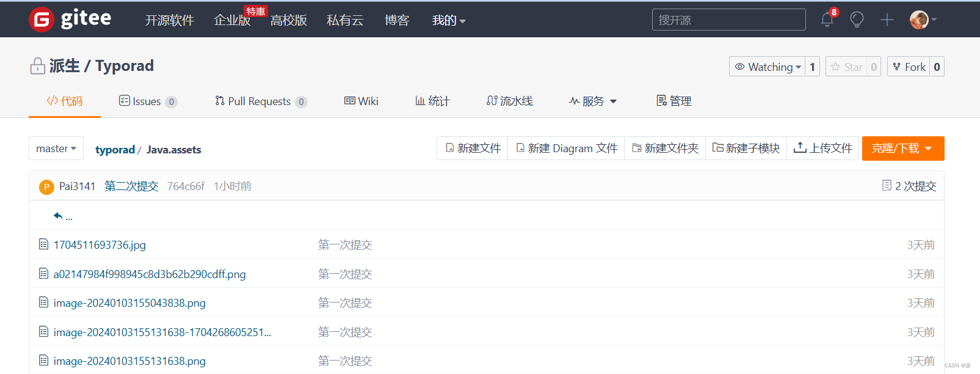Image resolution: width=980 pixels, height=374 pixels.
Task: Open the Issues tab
Action: [x=148, y=101]
